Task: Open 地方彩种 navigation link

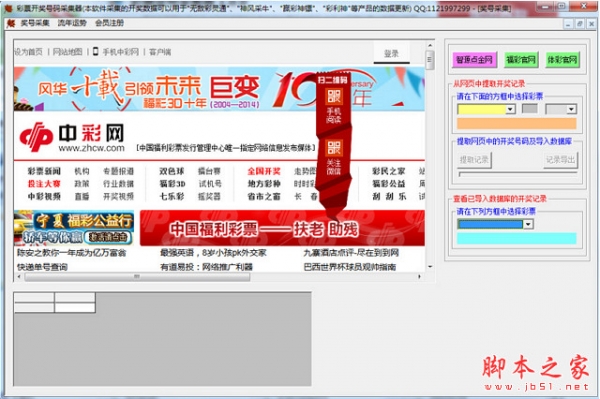Action: [x=264, y=184]
